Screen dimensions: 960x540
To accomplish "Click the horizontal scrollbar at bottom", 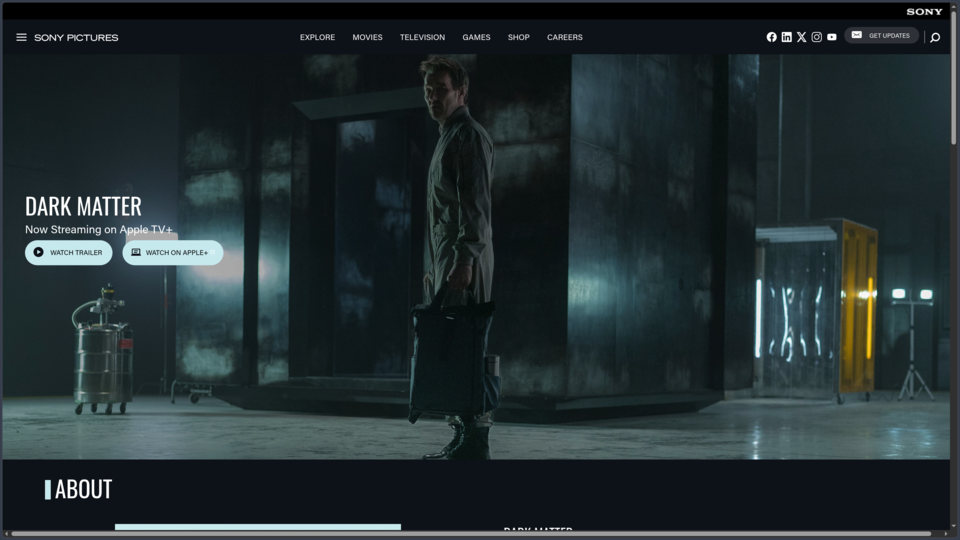I will [471, 534].
